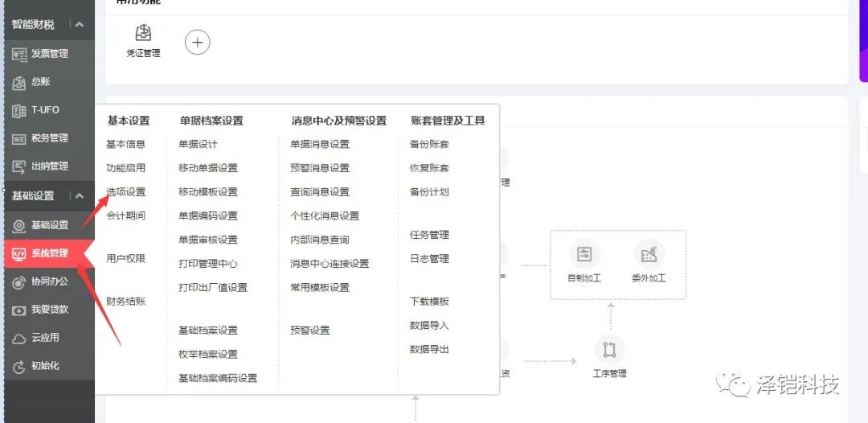Open 出纳管理 sidebar item
The image size is (868, 423).
tap(49, 166)
